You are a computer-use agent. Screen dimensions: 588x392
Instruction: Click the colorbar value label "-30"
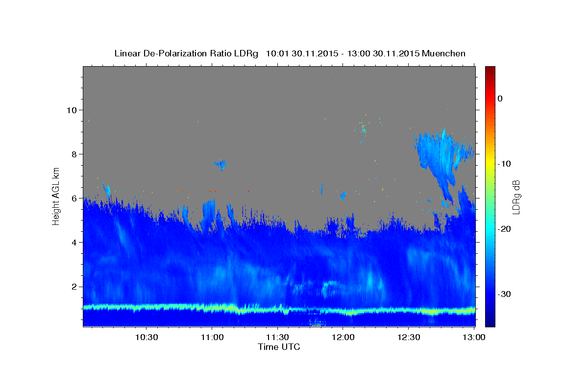pyautogui.click(x=505, y=294)
